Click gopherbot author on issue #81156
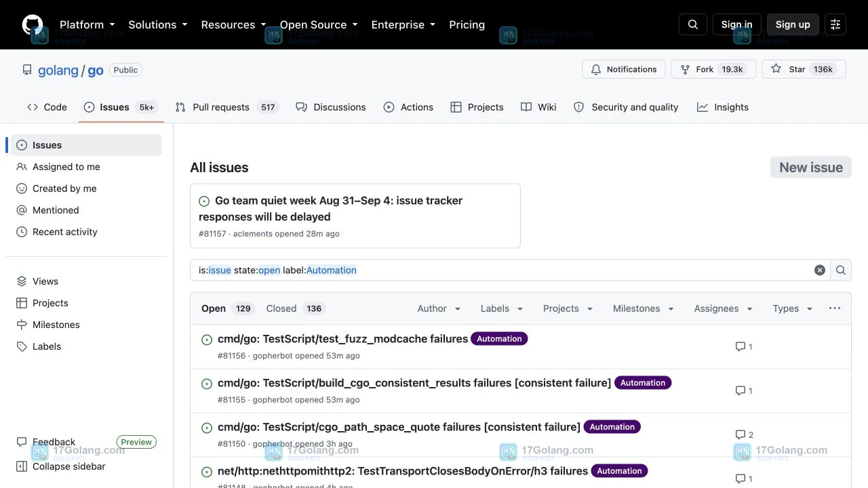 [273, 356]
